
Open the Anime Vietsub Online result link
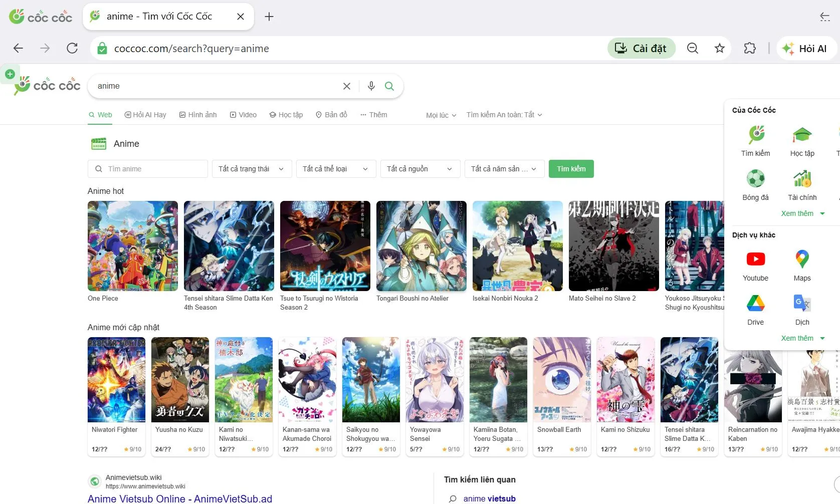pos(180,498)
